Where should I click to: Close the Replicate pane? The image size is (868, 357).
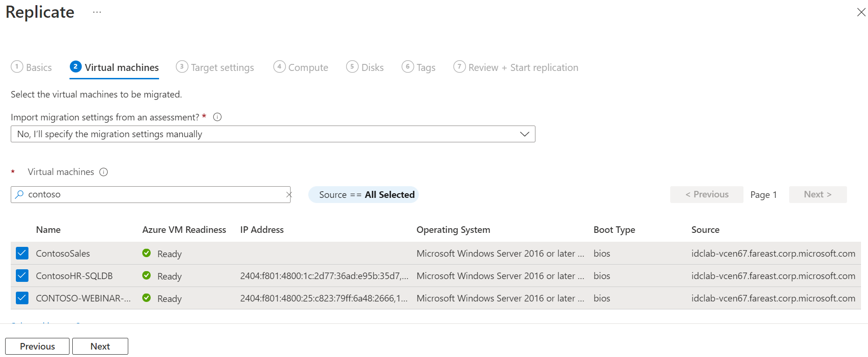pyautogui.click(x=861, y=12)
